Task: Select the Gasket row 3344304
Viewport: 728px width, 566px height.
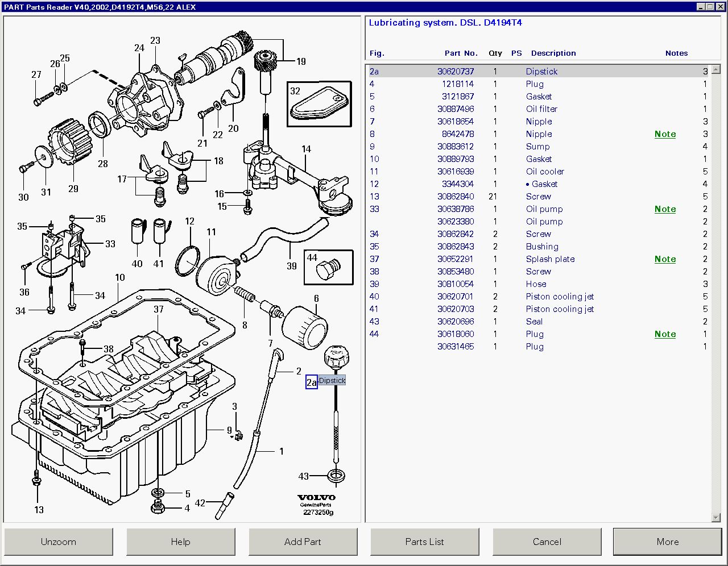Action: pos(538,184)
